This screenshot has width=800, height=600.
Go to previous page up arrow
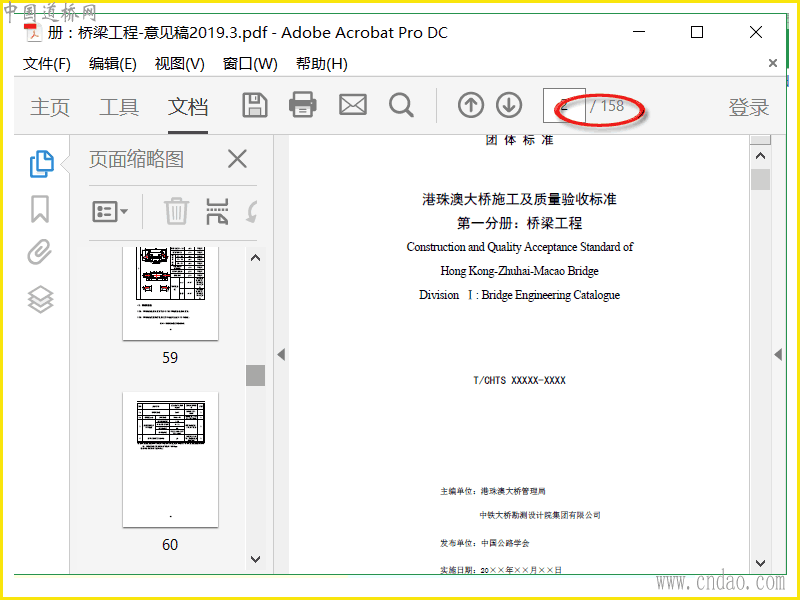pos(470,106)
